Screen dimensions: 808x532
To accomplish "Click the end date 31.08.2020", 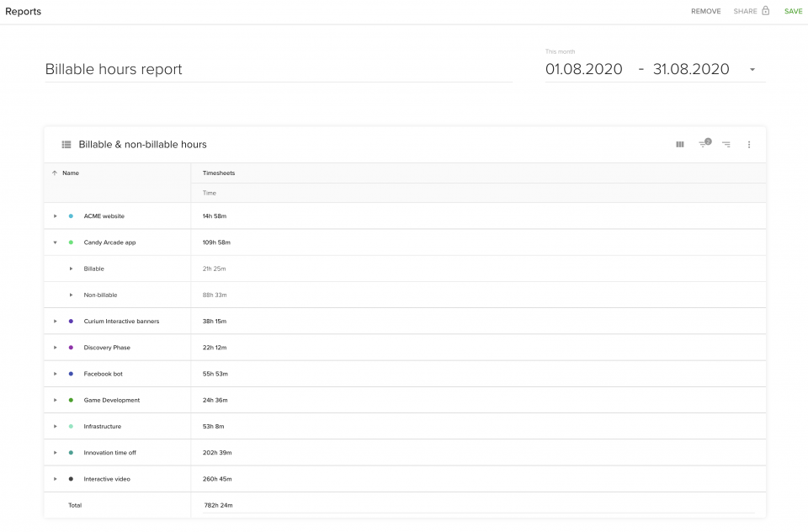I will 691,69.
